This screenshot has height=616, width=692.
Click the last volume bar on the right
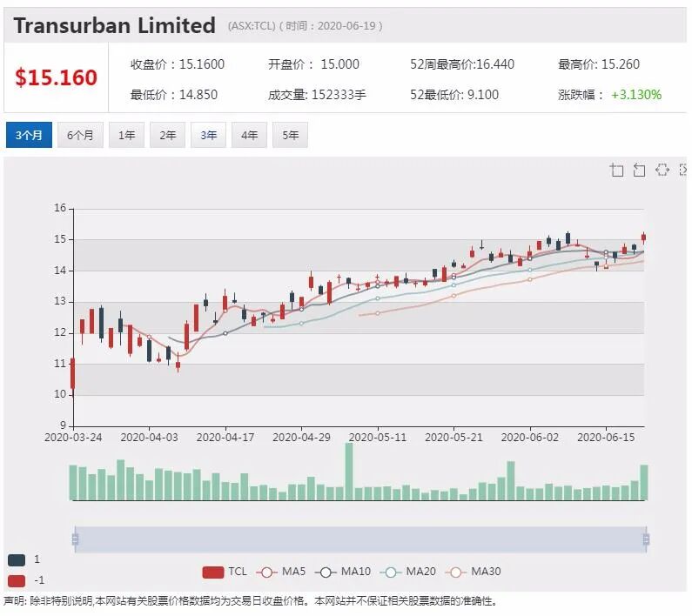pos(644,482)
